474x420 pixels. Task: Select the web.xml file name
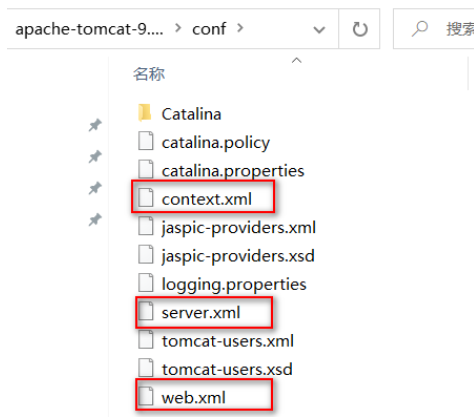point(193,398)
